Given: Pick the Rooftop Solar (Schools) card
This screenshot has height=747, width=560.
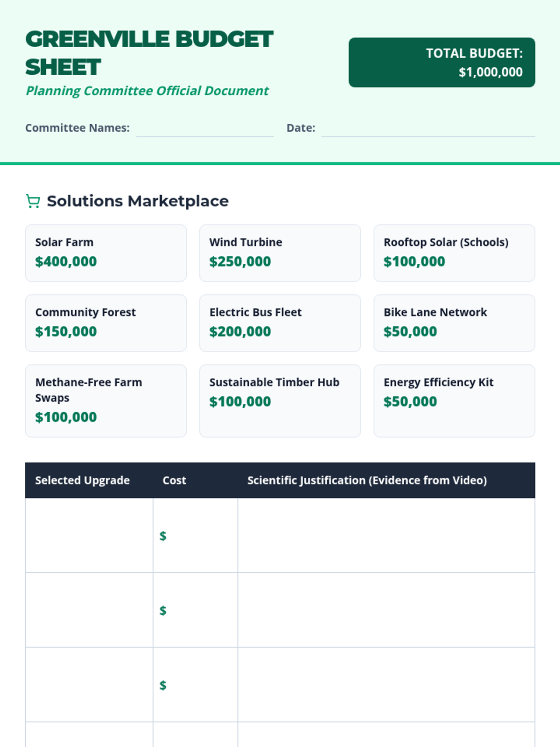Looking at the screenshot, I should tap(454, 253).
